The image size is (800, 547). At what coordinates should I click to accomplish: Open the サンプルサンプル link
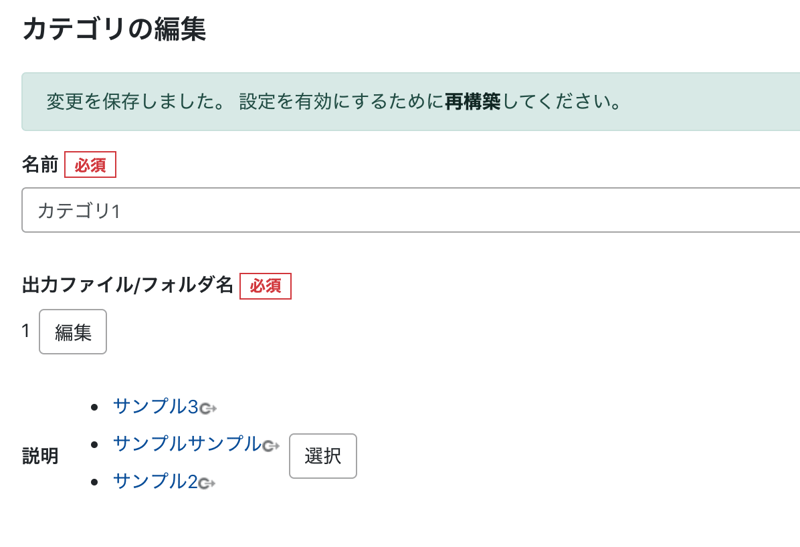click(x=186, y=444)
